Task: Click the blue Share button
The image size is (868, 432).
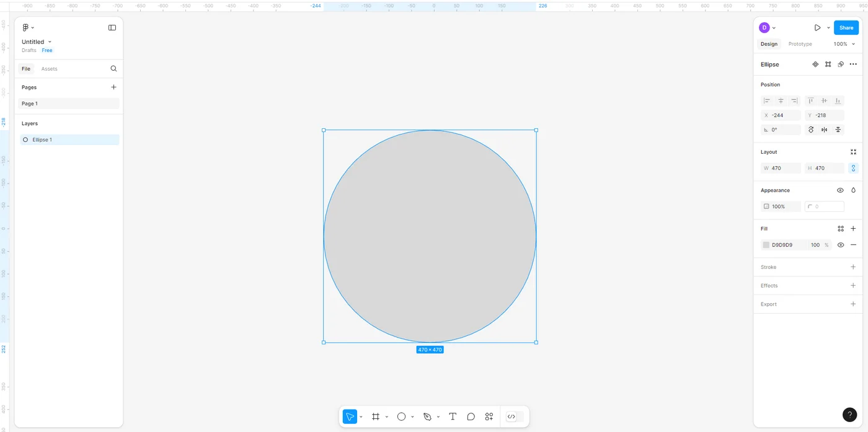Action: [846, 28]
